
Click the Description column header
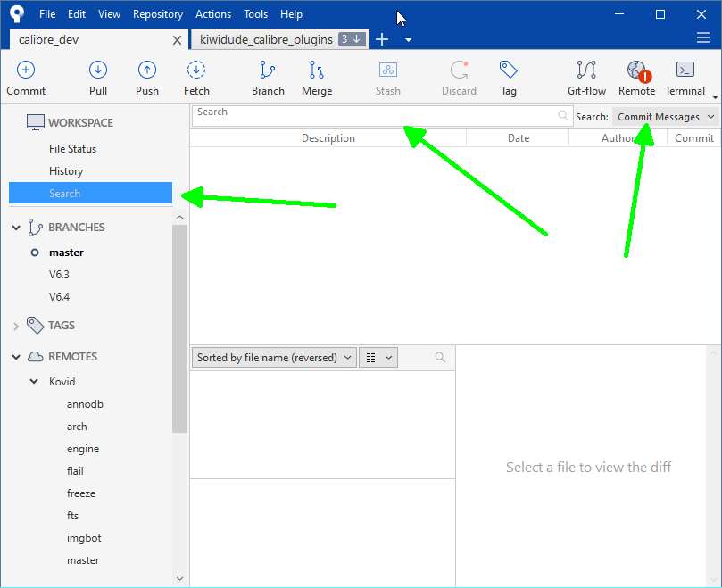(x=328, y=138)
